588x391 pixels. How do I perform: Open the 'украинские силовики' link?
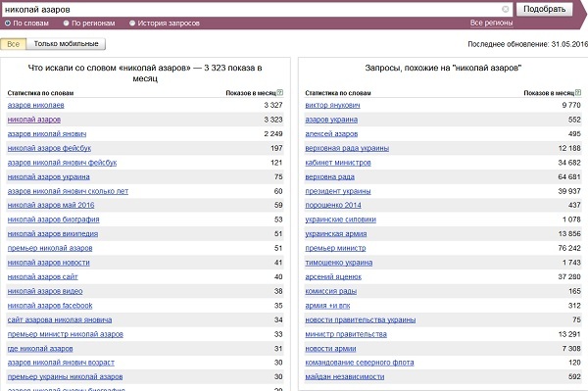pos(340,220)
